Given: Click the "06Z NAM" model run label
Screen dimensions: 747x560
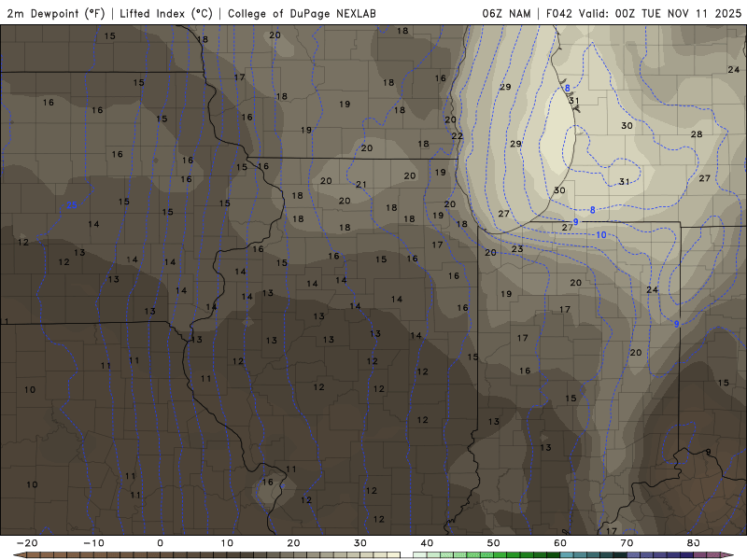Looking at the screenshot, I should pos(506,13).
